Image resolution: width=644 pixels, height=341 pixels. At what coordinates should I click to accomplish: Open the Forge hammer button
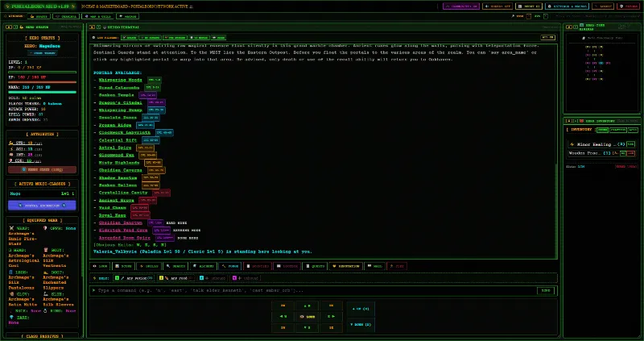tap(230, 266)
